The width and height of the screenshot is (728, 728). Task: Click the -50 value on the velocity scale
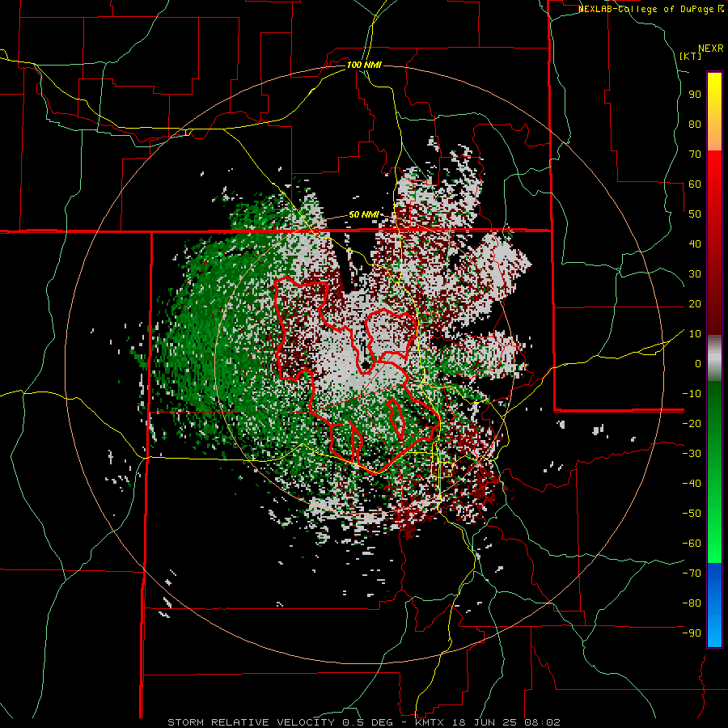point(692,514)
